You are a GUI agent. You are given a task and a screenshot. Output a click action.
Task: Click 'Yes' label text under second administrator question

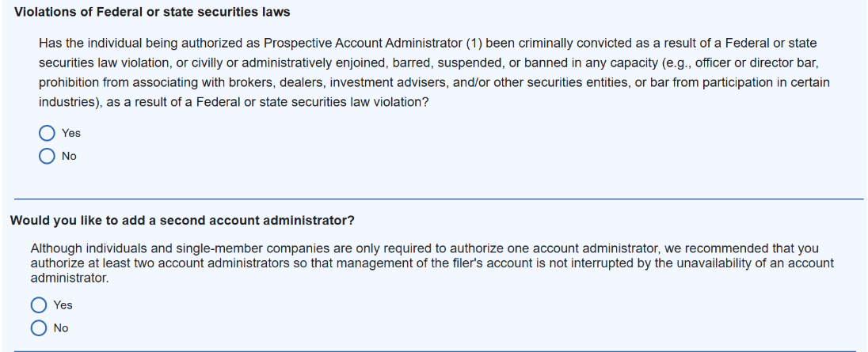point(63,305)
